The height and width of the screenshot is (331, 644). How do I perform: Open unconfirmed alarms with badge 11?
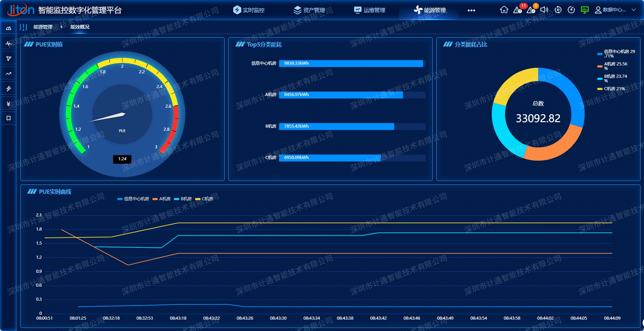pyautogui.click(x=517, y=10)
